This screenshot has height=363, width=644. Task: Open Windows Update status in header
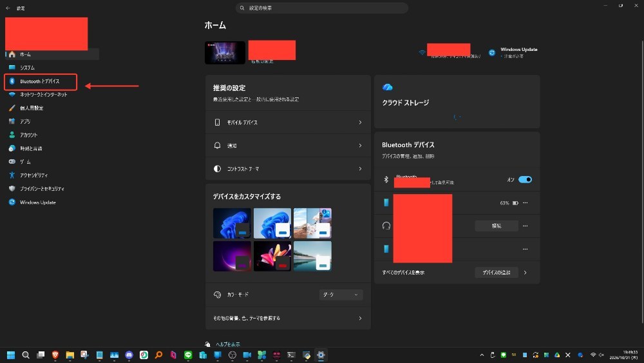click(513, 53)
